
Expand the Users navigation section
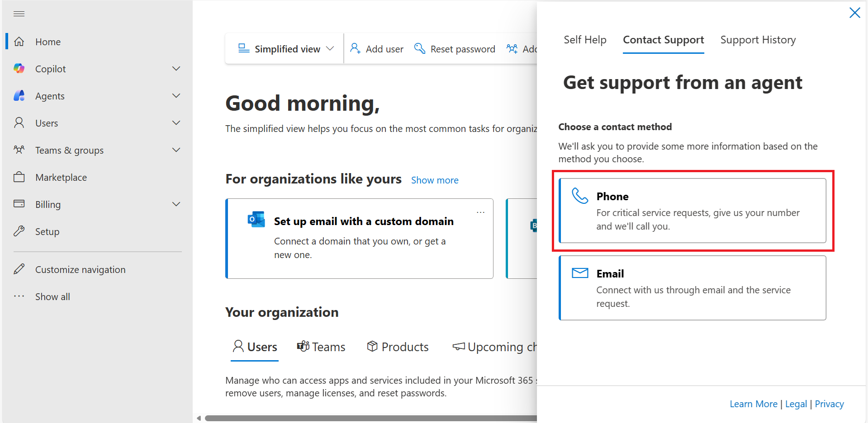(176, 123)
